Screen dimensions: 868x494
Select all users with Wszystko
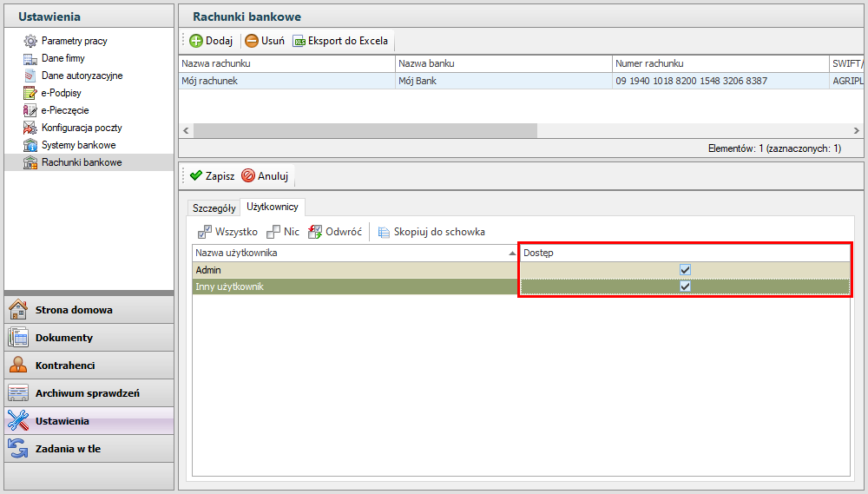pyautogui.click(x=206, y=232)
